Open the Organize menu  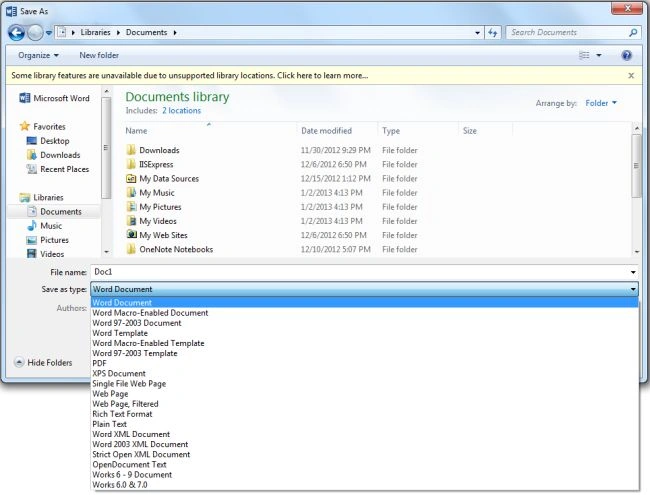click(x=38, y=55)
